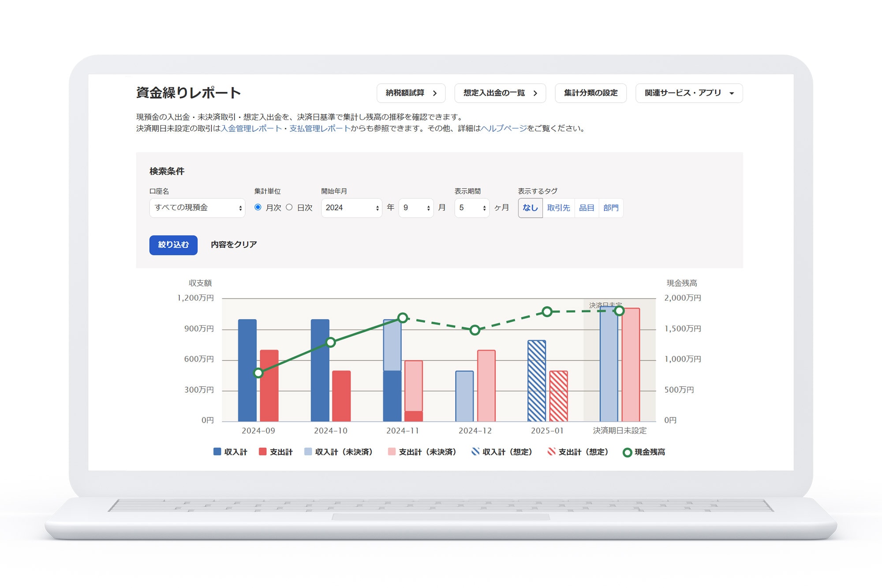Select the 月次 aggregation radio button

tap(257, 208)
